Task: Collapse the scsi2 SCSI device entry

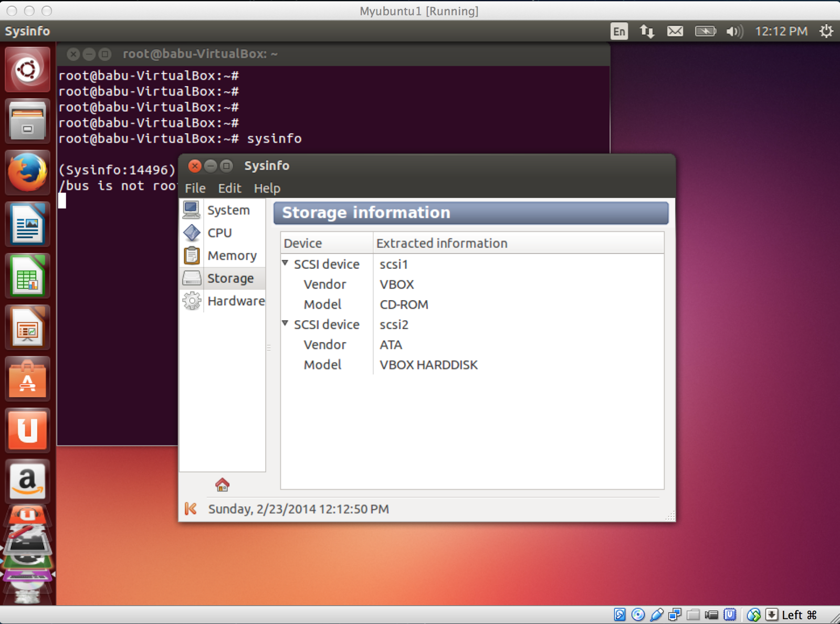Action: pyautogui.click(x=285, y=324)
